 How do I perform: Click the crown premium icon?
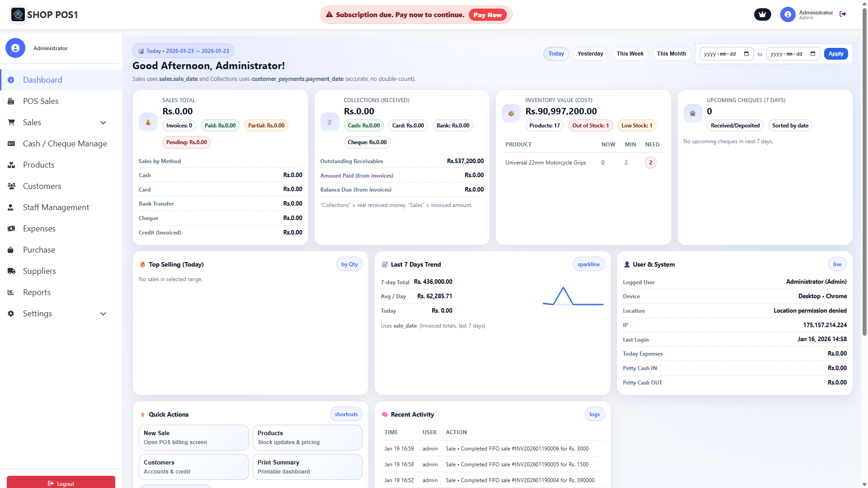tap(762, 14)
